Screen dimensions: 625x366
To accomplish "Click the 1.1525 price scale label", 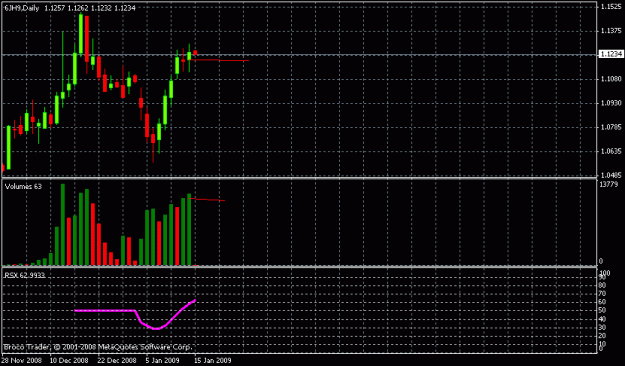I will point(611,7).
